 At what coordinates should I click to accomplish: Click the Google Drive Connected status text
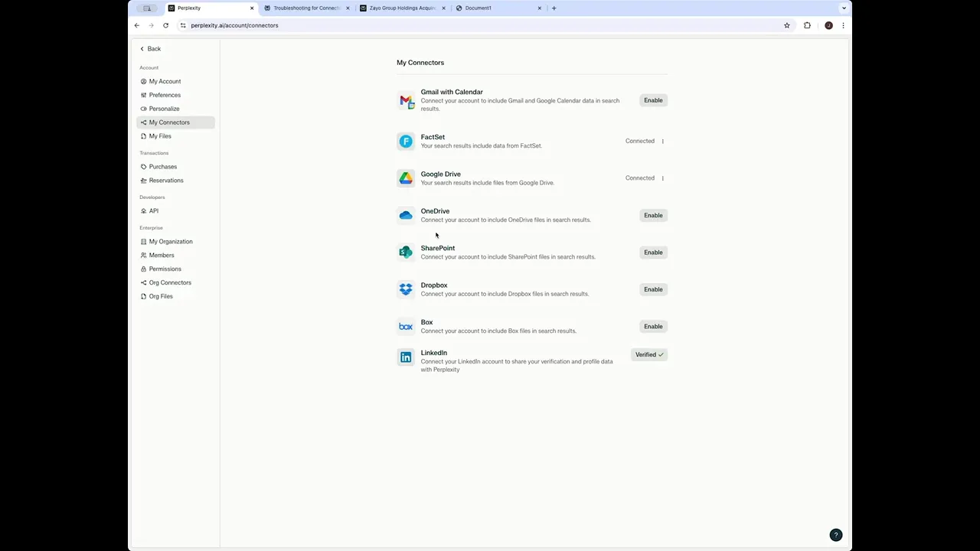640,178
